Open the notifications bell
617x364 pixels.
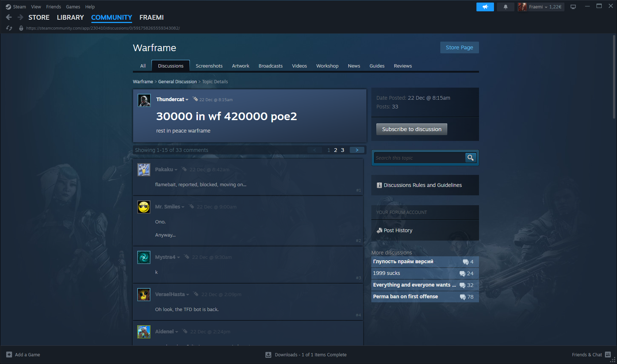coord(506,7)
